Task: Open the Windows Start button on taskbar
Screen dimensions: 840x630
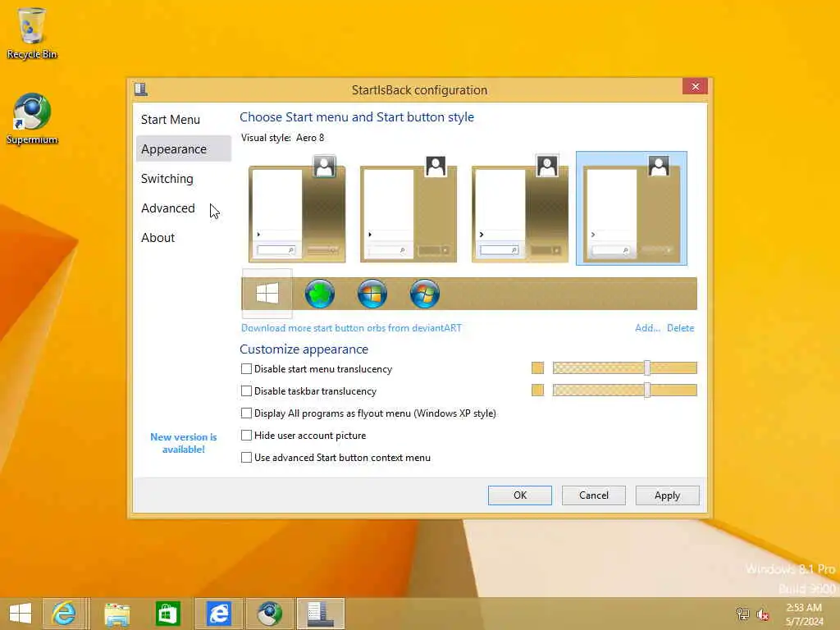Action: point(21,614)
